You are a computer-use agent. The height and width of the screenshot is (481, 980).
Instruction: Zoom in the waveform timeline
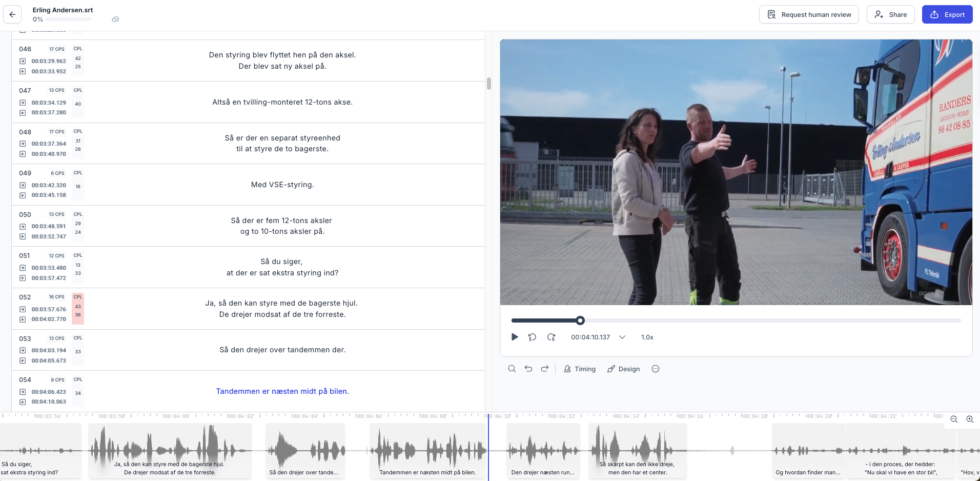point(970,419)
